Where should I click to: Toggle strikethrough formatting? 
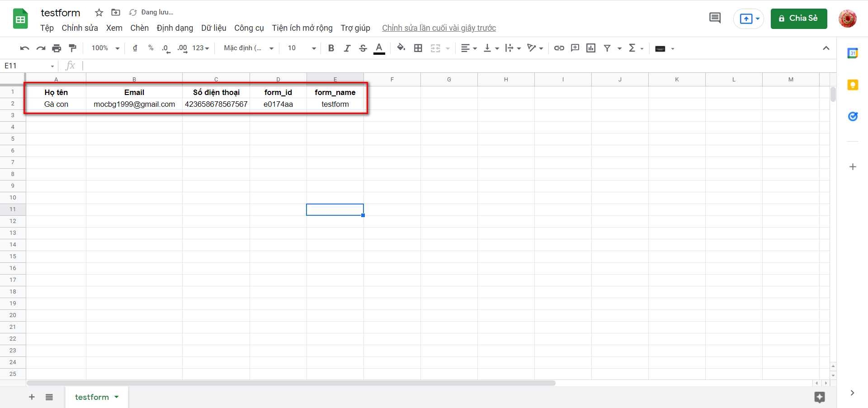tap(363, 48)
